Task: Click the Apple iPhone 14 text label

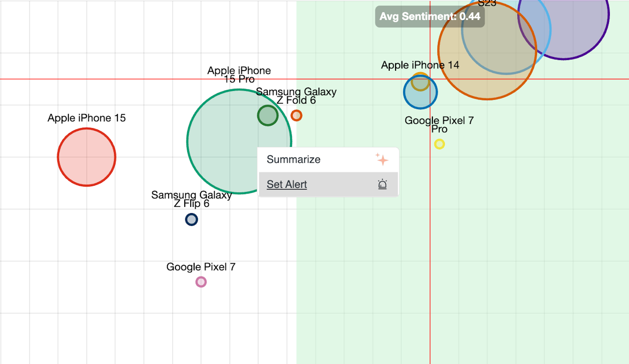Action: tap(420, 65)
